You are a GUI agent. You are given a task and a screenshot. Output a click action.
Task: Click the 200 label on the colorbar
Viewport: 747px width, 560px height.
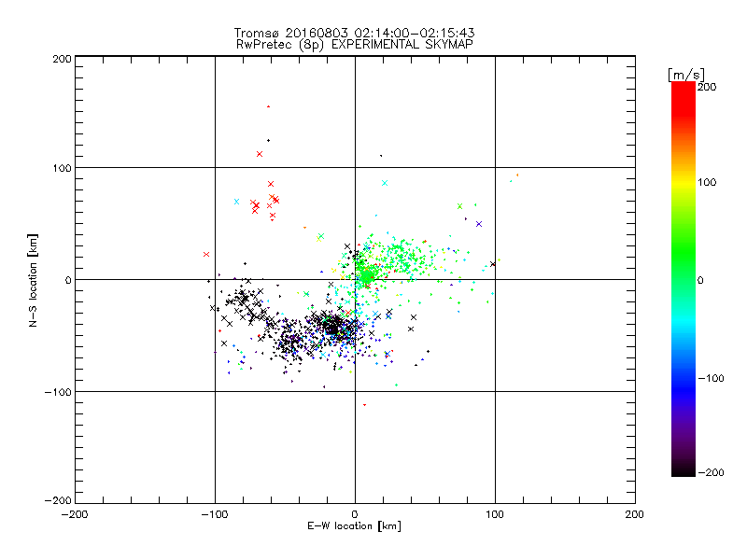[x=707, y=87]
